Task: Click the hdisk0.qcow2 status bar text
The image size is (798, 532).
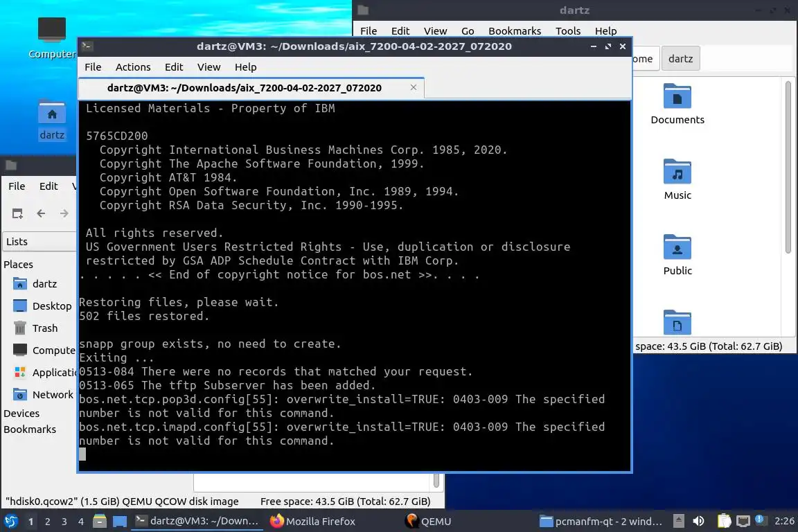Action: click(x=122, y=502)
